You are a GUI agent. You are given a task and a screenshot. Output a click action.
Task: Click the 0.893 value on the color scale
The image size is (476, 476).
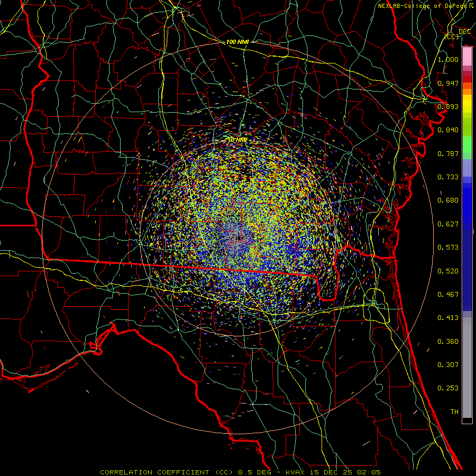(x=448, y=106)
